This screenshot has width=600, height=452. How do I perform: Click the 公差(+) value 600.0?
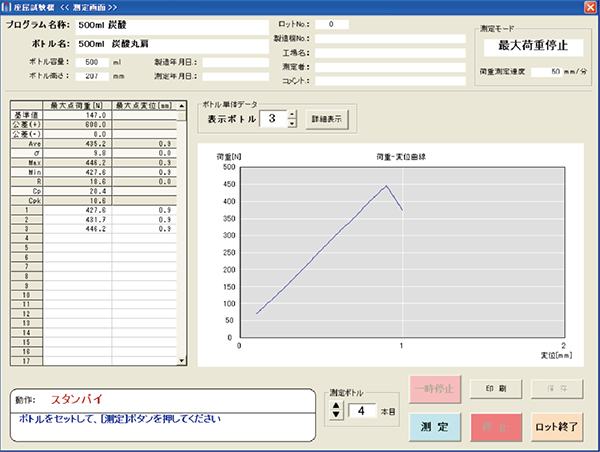(78, 125)
